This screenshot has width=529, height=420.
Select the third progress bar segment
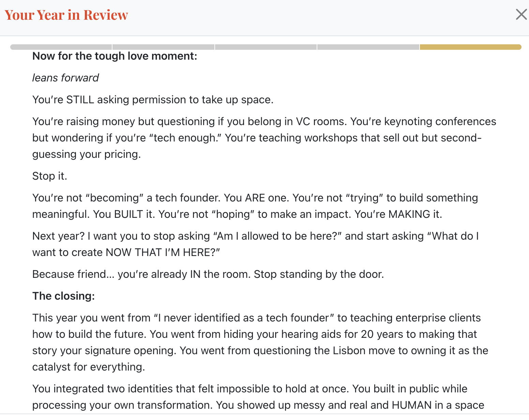tap(266, 47)
